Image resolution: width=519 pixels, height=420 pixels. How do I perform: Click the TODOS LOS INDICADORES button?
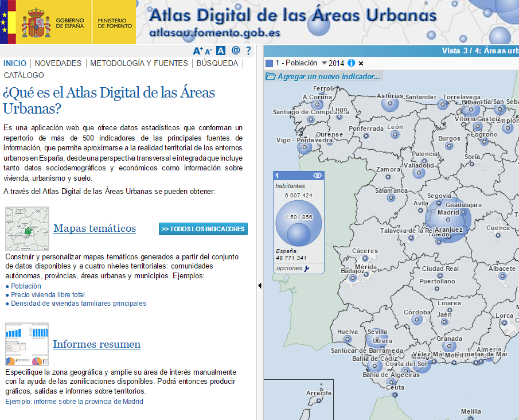[x=203, y=229]
